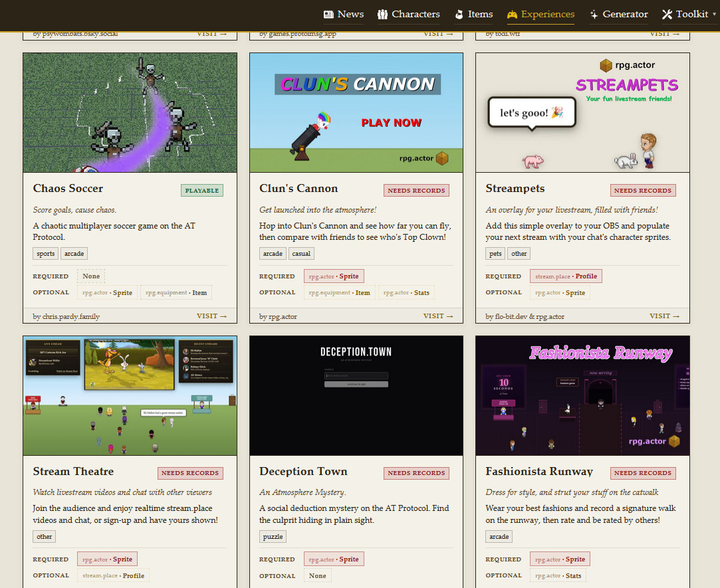Visit the Streampets experience
Viewport: 720px width, 588px height.
click(x=664, y=316)
